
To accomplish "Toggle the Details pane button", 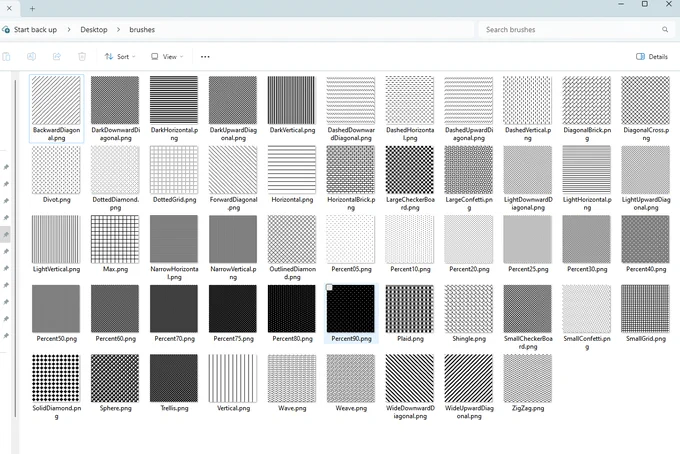I will click(652, 56).
